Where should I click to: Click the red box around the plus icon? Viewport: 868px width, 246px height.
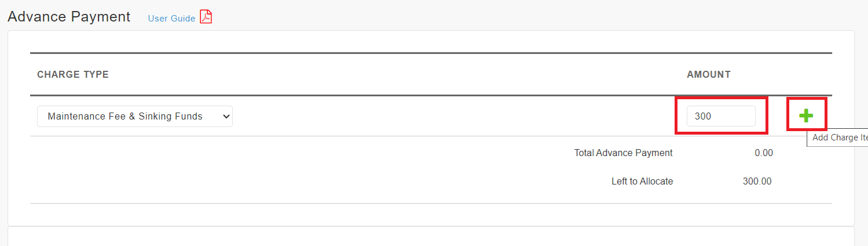(807, 114)
